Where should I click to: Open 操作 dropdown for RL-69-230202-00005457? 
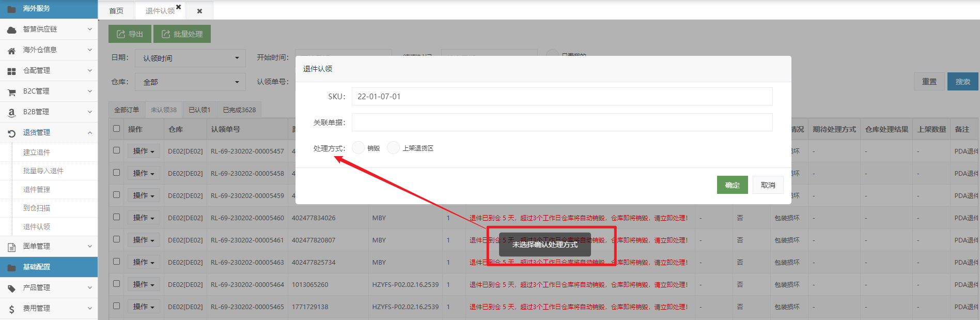tap(144, 151)
